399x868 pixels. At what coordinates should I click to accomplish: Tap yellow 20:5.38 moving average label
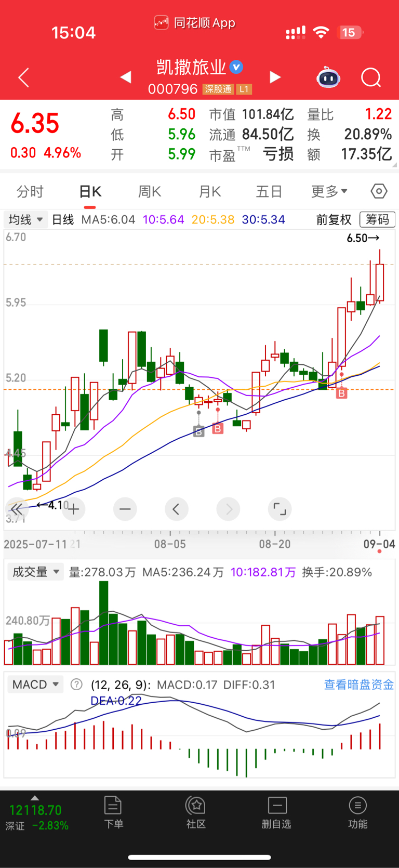(213, 219)
